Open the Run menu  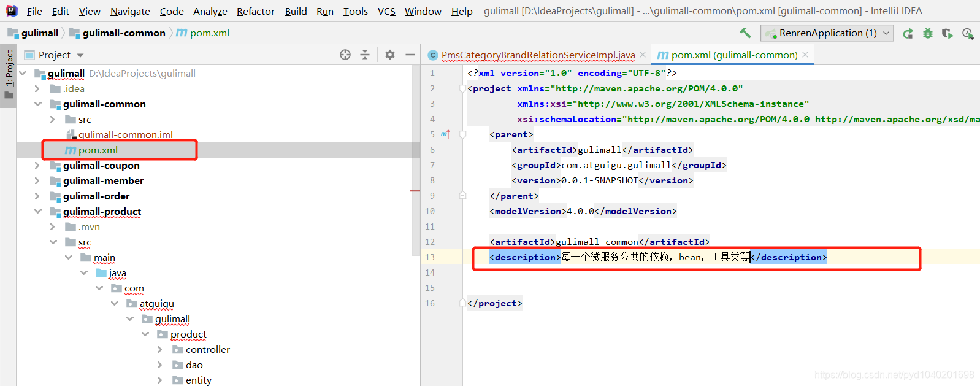[325, 11]
